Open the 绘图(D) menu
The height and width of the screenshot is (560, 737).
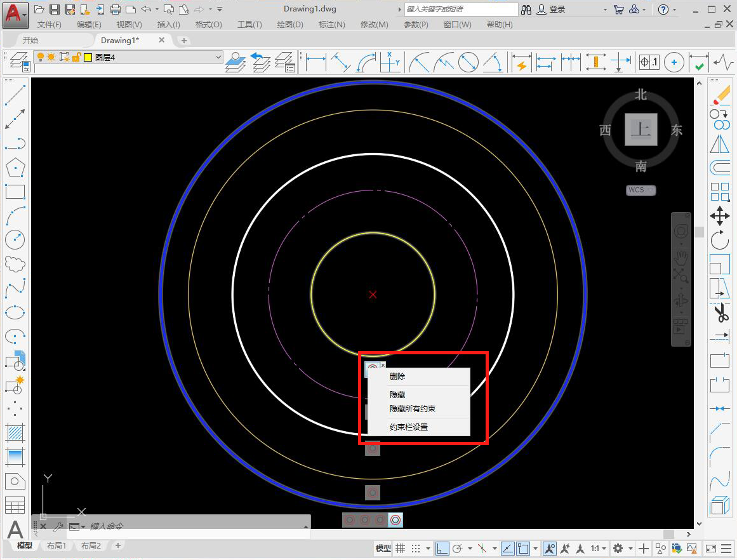(289, 25)
